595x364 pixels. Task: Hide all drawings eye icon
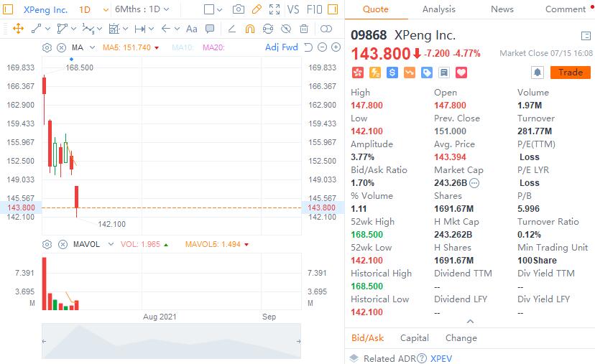[286, 29]
